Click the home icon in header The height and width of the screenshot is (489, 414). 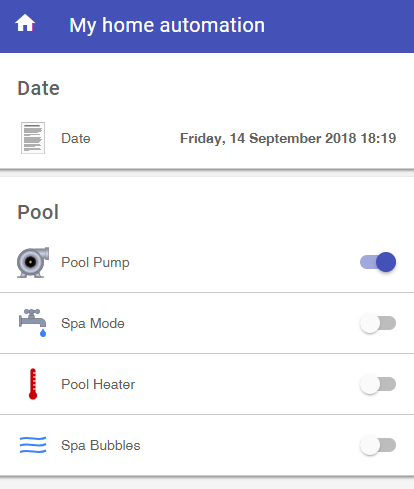[25, 23]
